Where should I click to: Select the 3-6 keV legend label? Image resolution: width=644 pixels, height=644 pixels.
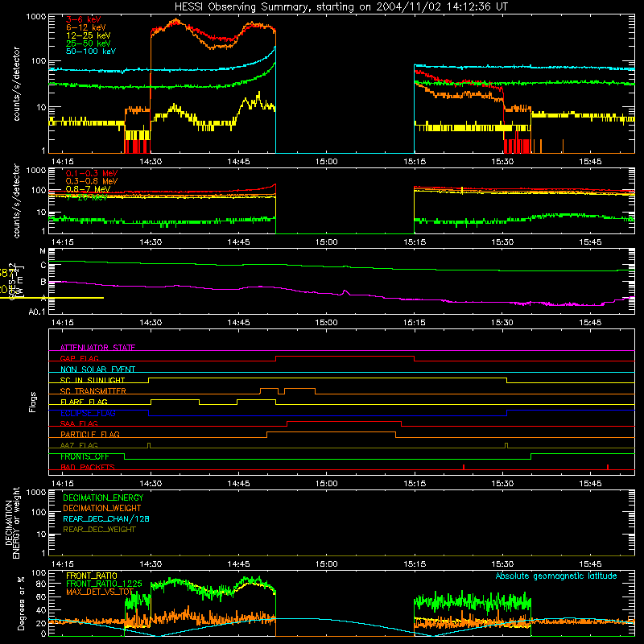[x=84, y=19]
